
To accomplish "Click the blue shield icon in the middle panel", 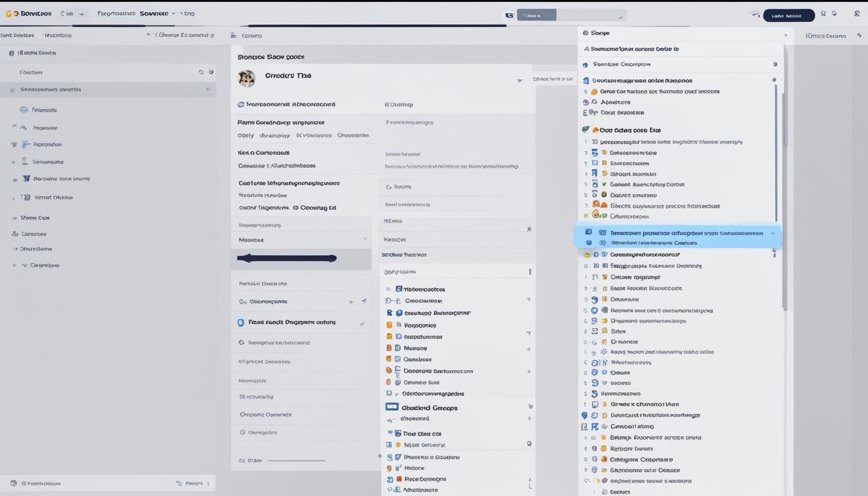I will 241,322.
